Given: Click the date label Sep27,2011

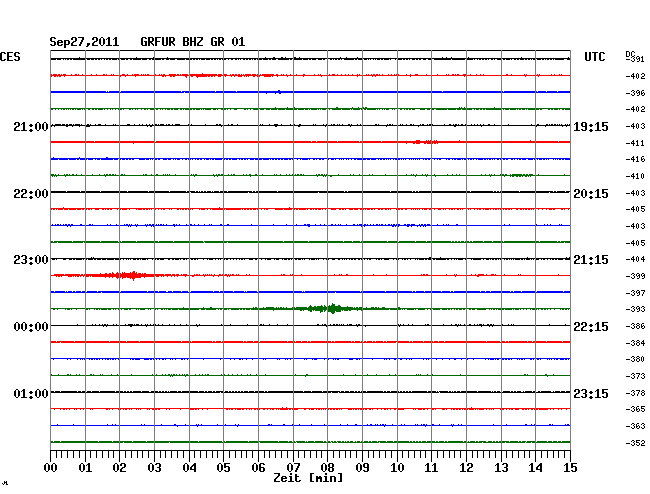Looking at the screenshot, I should pyautogui.click(x=84, y=42).
